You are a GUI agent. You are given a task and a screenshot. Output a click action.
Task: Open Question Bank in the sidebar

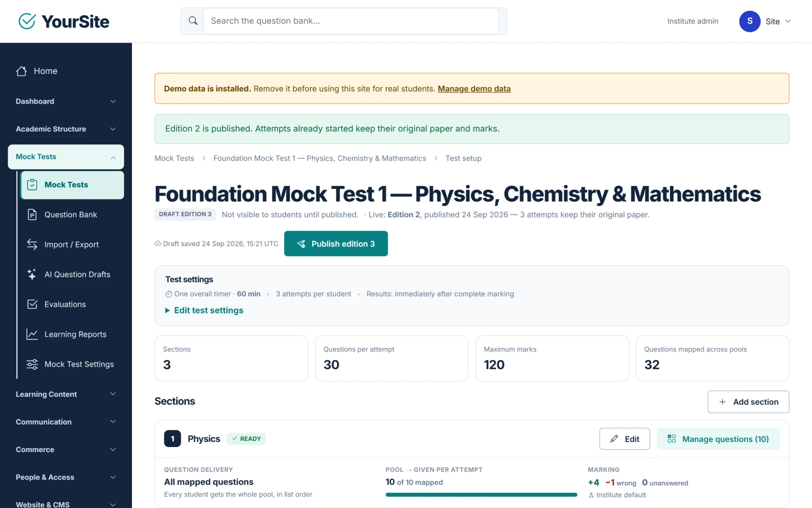tap(72, 214)
